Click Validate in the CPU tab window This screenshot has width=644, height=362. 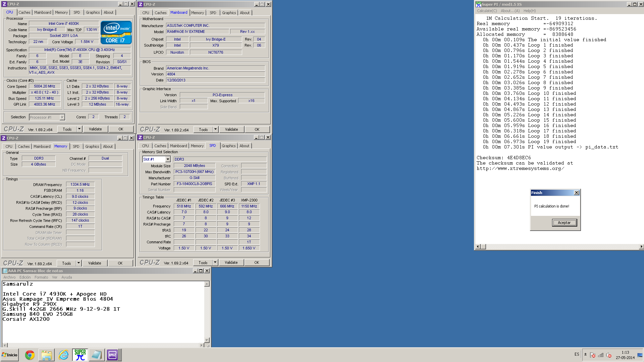click(x=95, y=129)
